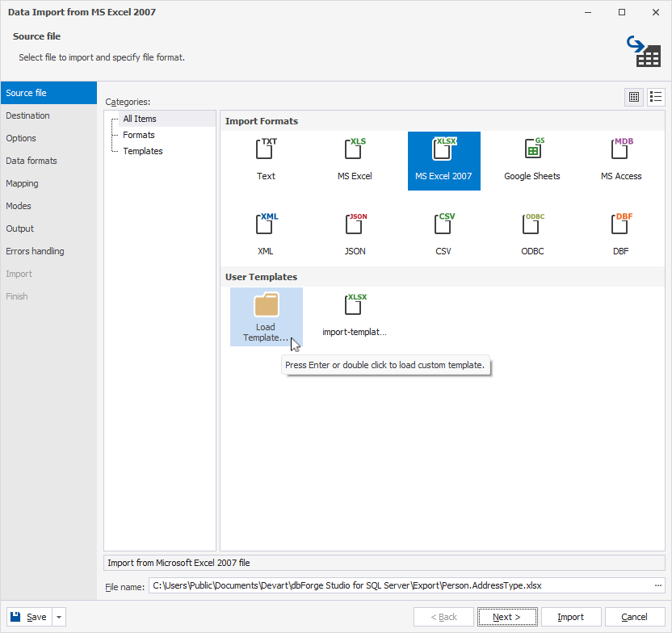Go to the Options wizard page

pos(48,138)
